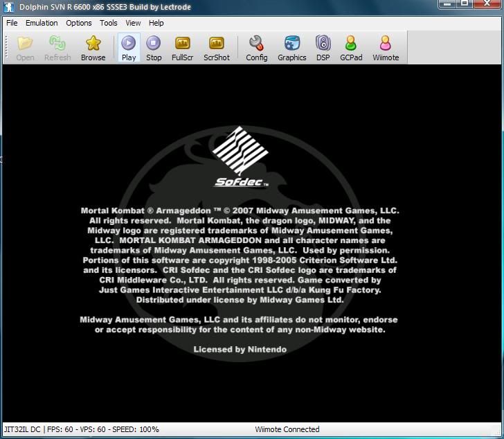The image size is (504, 439).
Task: Open Browse with the star icon
Action: pyautogui.click(x=93, y=48)
